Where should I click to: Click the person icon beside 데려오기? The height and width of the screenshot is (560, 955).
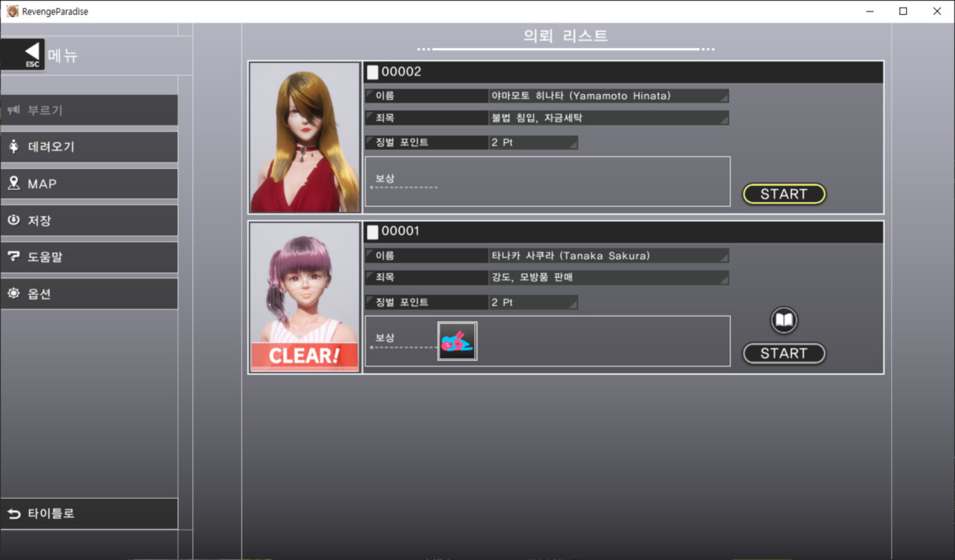[x=13, y=147]
